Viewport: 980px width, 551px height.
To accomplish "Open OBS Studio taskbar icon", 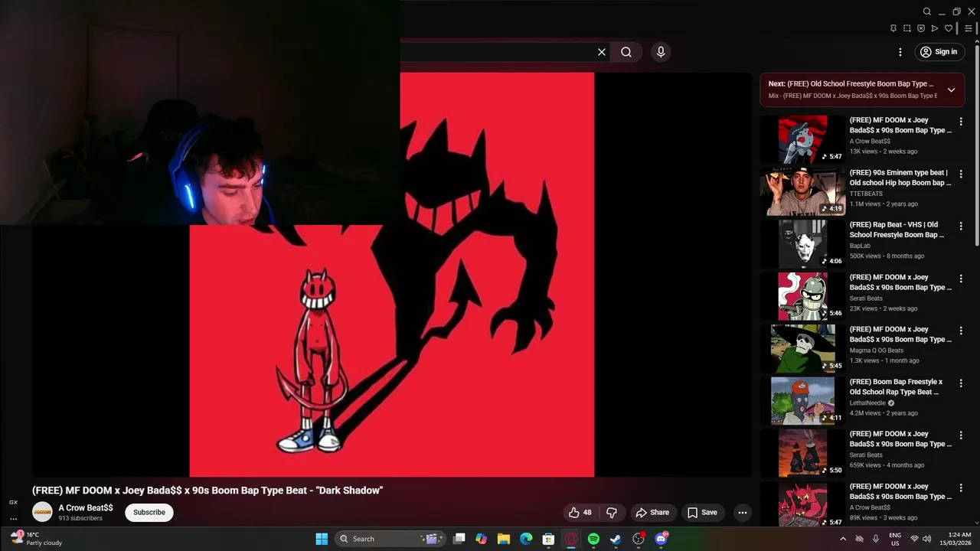I will (639, 539).
